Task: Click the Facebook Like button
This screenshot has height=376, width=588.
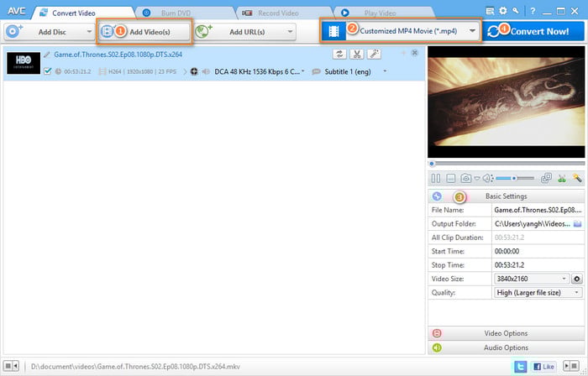Action: coord(543,366)
